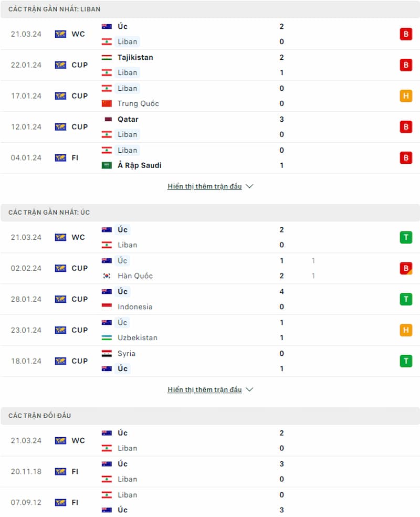Click the red B badge for Tajikistan match
420x517 pixels.
pyautogui.click(x=406, y=65)
